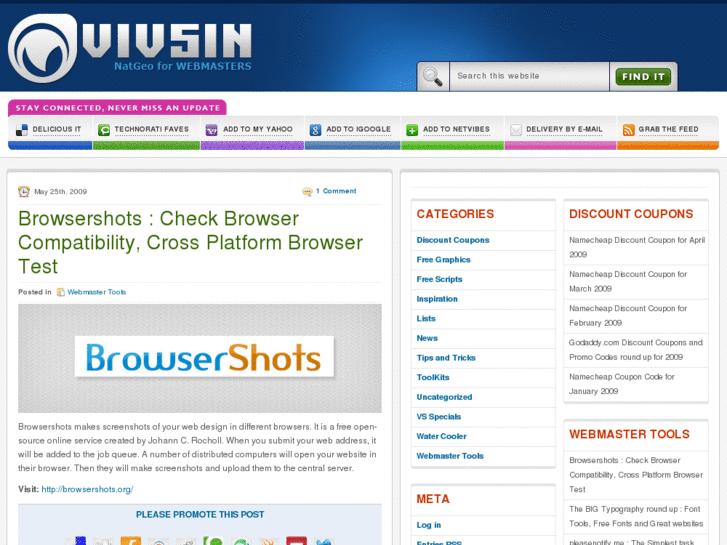Click the Yahoo icon beside Add to My Yahoo

[x=211, y=130]
